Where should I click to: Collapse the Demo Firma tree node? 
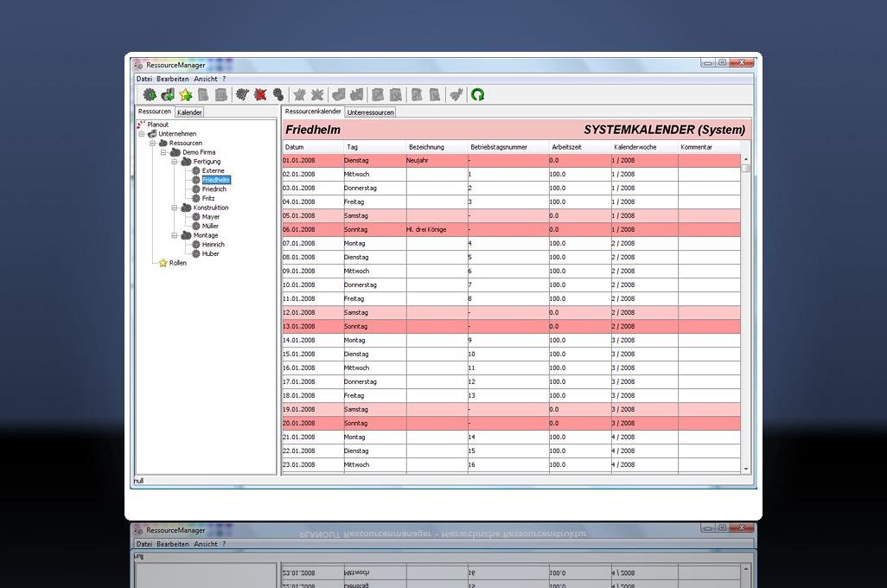(x=163, y=152)
